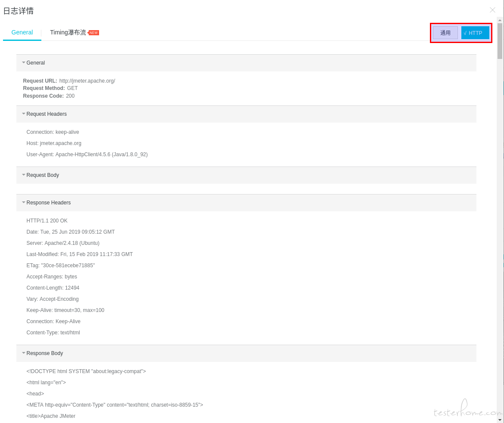Click the NEW badge next to Timing瀑布流

(93, 33)
